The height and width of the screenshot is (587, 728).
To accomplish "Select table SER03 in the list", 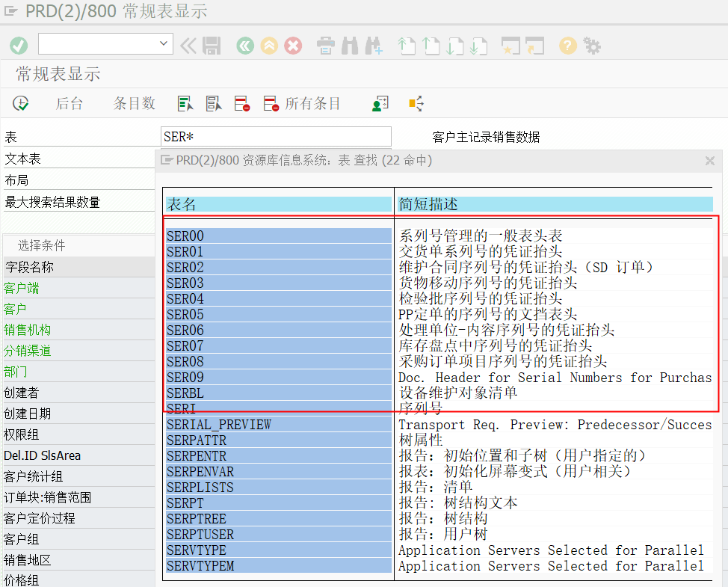I will click(279, 283).
